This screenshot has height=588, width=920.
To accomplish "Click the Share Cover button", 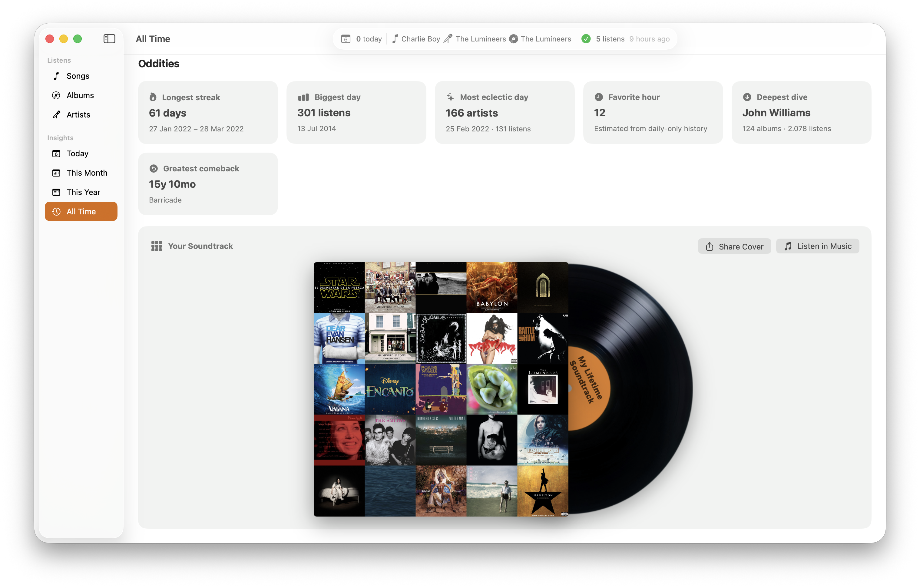I will [x=734, y=246].
